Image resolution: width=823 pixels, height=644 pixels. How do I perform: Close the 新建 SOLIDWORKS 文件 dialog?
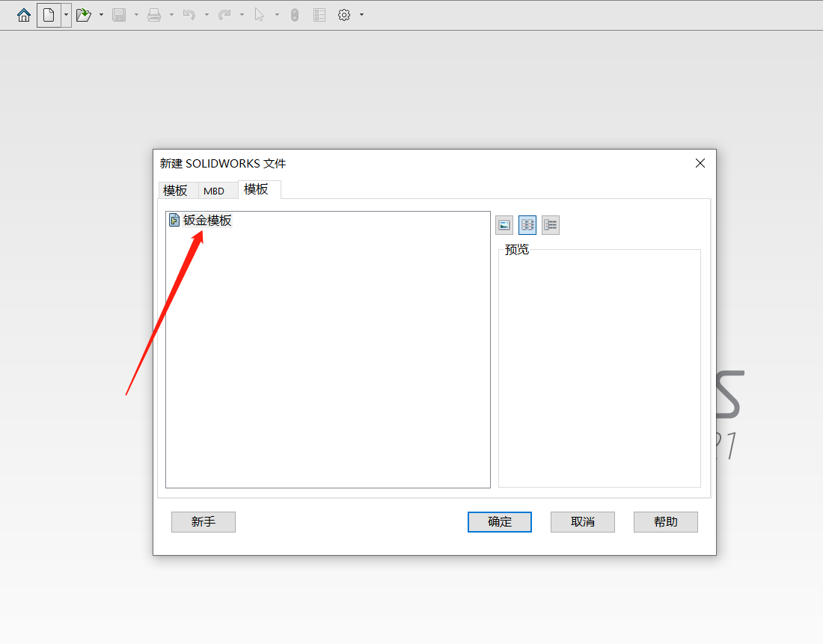pos(700,163)
